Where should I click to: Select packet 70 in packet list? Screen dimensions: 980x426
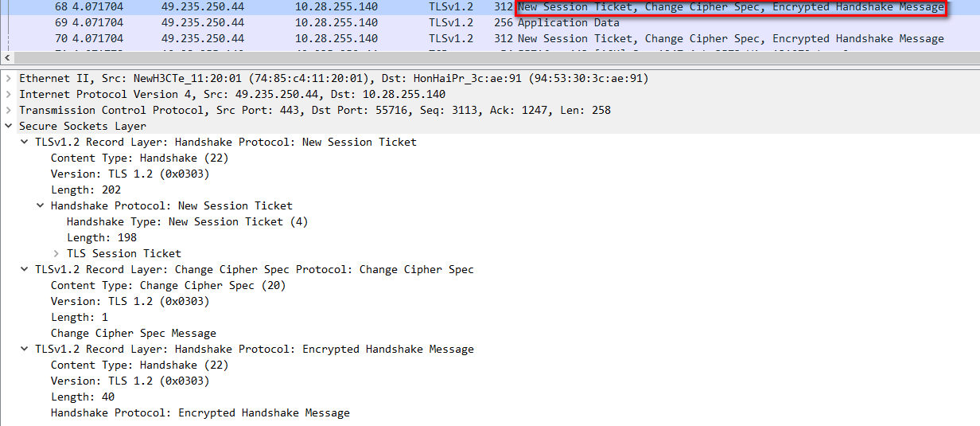point(318,38)
